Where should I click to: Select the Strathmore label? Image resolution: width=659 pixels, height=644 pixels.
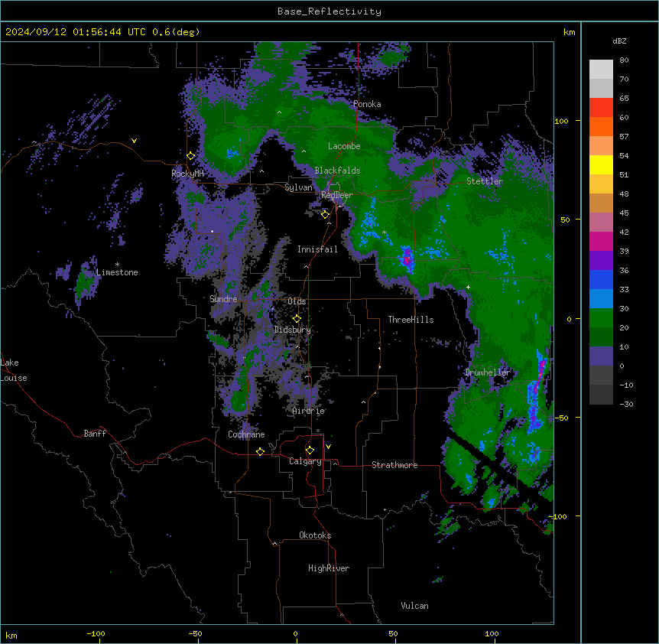[x=394, y=465]
